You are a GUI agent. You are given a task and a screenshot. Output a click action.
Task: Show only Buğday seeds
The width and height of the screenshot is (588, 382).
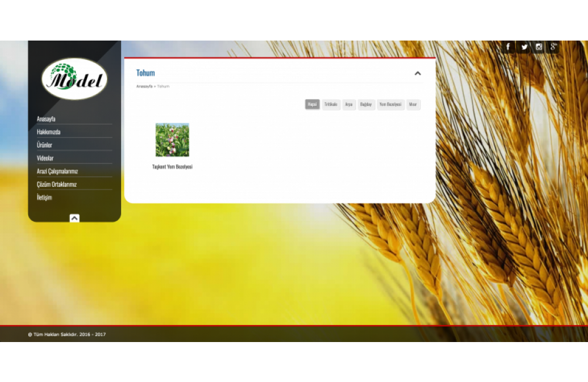pos(366,105)
